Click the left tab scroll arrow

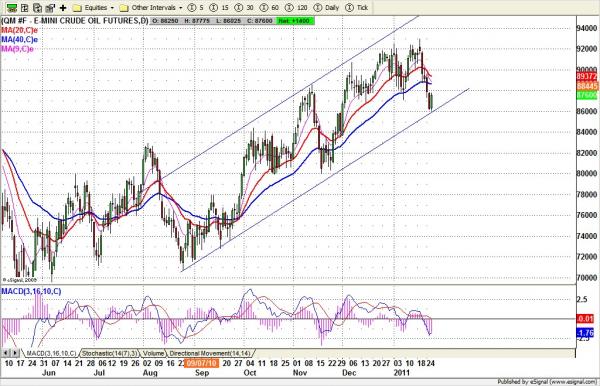(6, 353)
